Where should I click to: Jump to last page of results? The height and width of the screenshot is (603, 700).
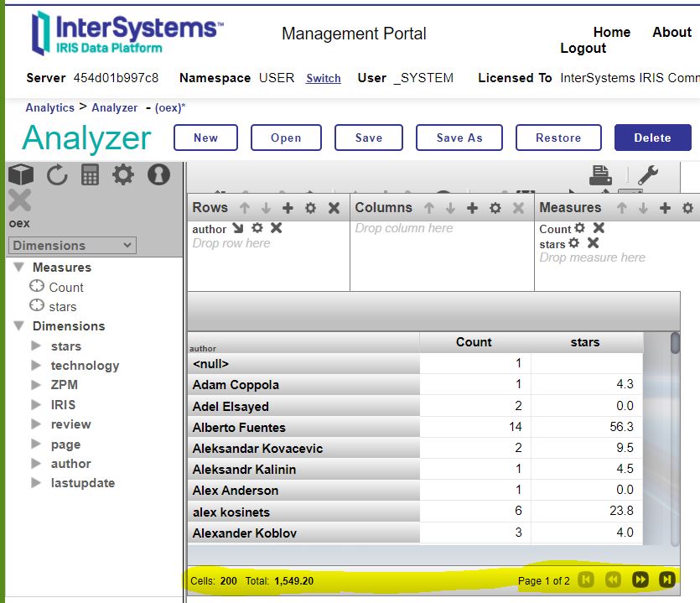(666, 580)
